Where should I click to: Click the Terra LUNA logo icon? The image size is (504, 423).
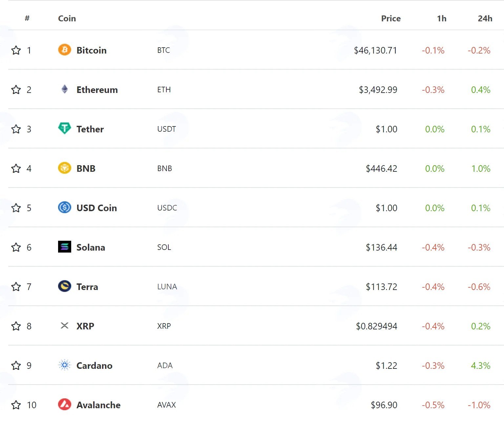coord(65,286)
